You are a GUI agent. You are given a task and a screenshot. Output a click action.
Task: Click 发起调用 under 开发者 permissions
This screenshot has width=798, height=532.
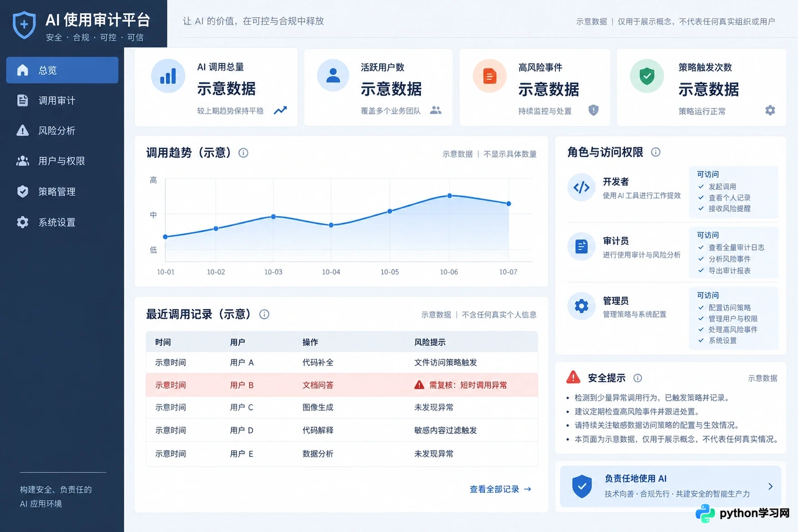pyautogui.click(x=723, y=187)
